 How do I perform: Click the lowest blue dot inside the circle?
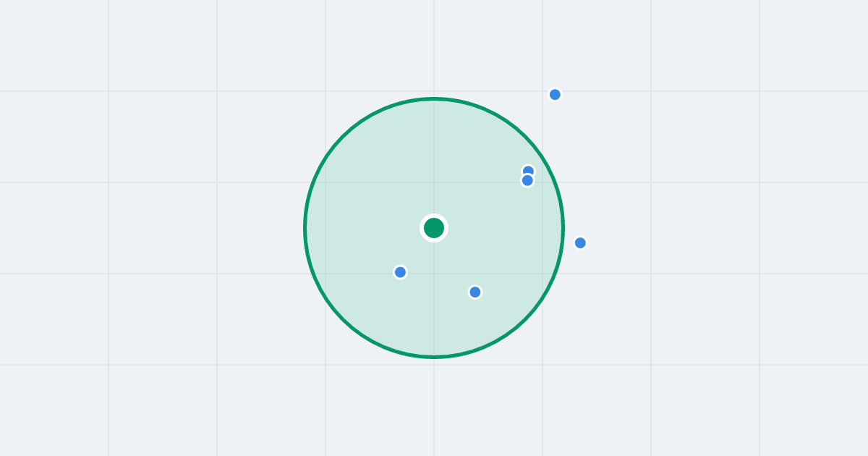pyautogui.click(x=475, y=292)
